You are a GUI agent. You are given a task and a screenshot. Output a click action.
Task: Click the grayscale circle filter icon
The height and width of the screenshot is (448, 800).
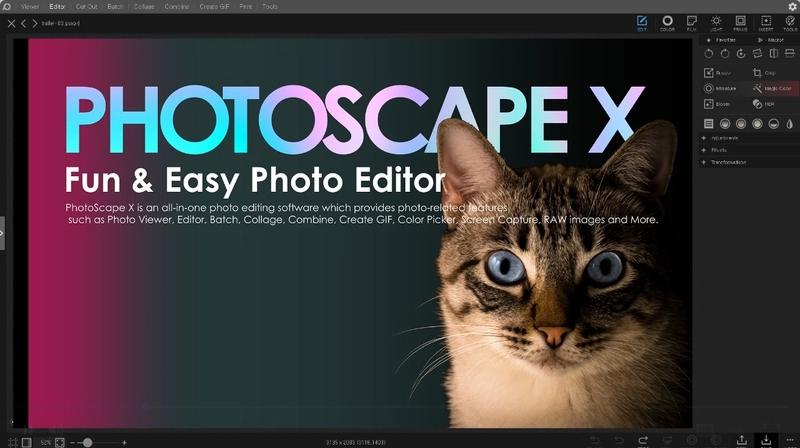coord(724,123)
